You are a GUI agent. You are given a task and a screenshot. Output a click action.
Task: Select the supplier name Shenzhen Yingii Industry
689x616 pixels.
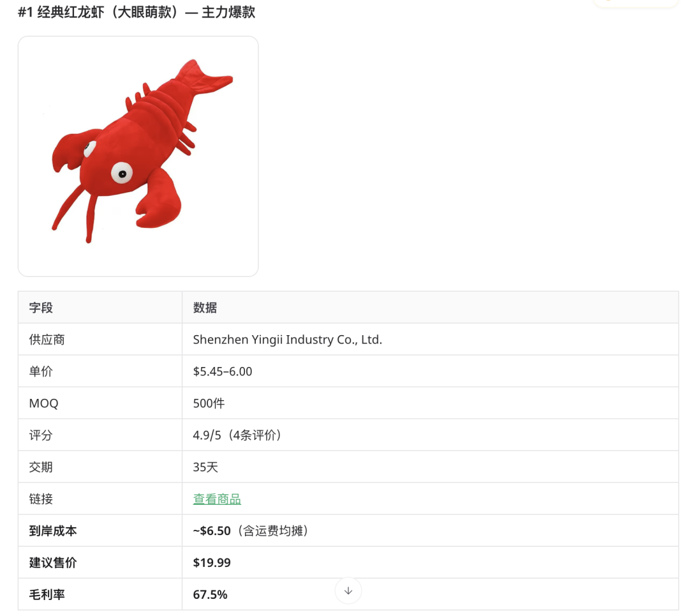point(287,339)
